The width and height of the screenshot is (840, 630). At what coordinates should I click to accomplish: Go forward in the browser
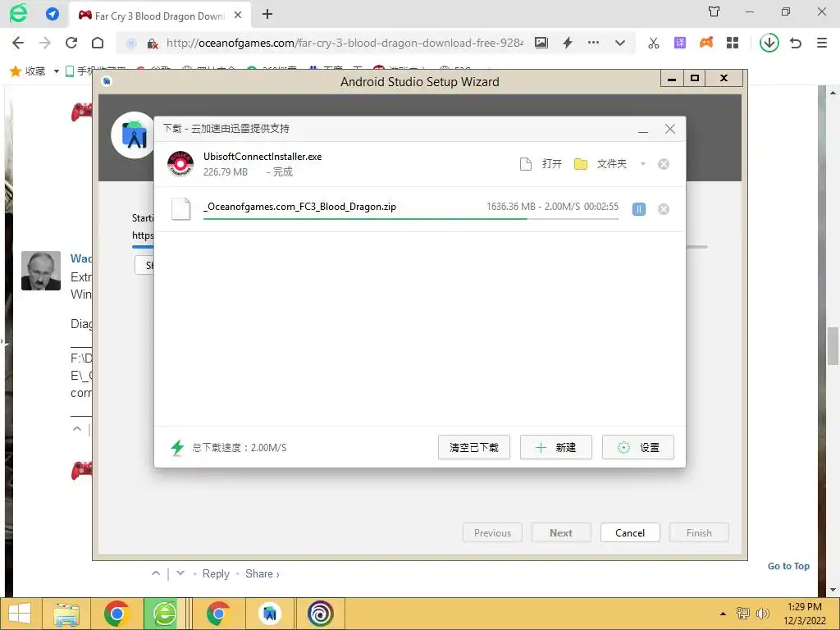click(45, 43)
